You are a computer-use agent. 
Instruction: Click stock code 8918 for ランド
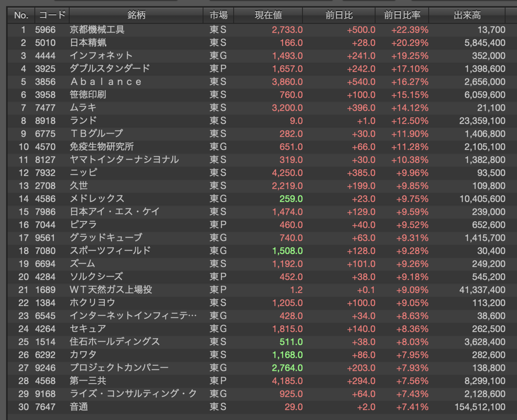[x=45, y=121]
